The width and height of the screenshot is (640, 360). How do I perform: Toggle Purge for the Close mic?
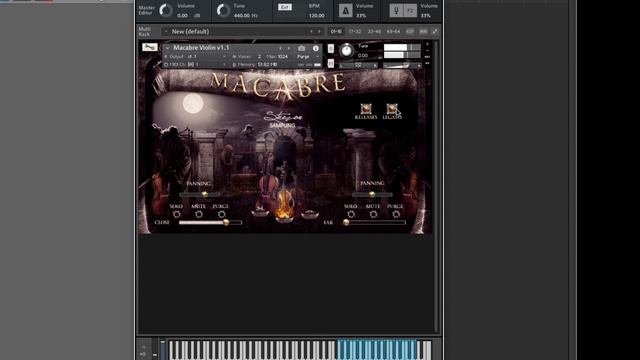click(221, 214)
